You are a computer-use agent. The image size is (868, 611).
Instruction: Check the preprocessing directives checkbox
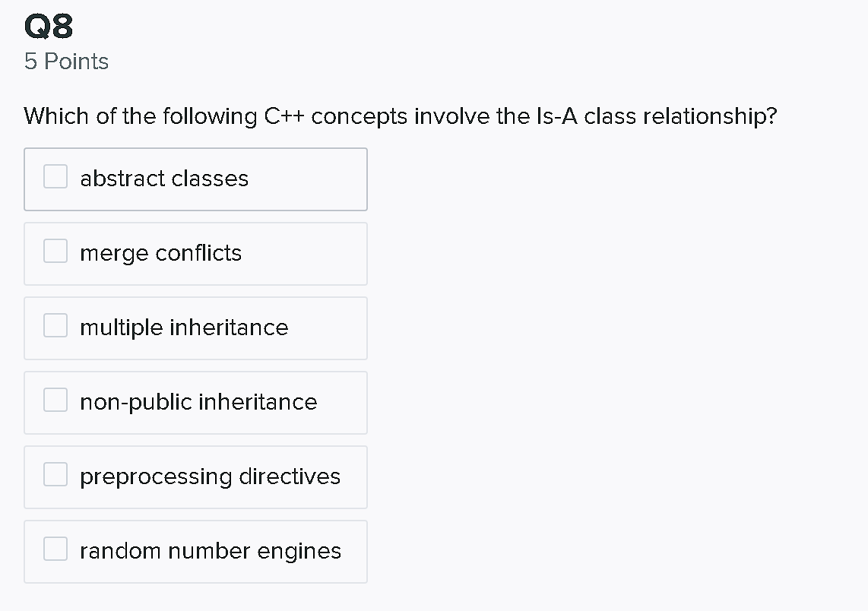click(x=55, y=473)
